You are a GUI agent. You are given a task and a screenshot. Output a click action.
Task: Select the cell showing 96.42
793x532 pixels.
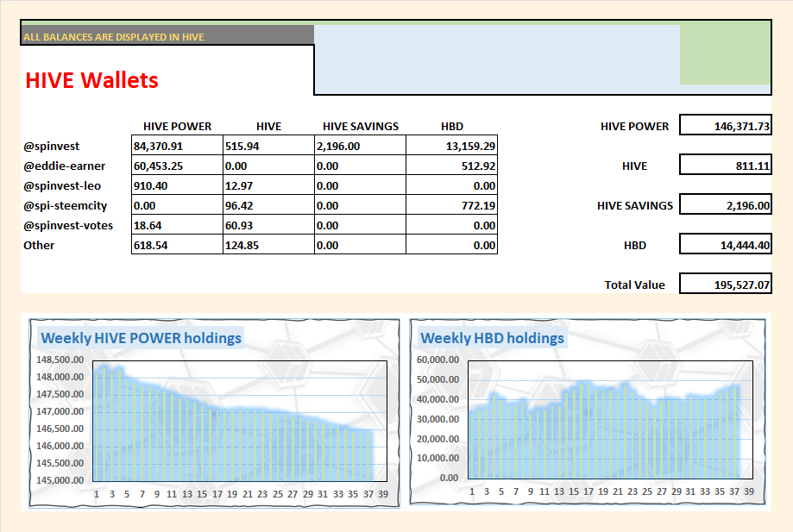pos(268,204)
